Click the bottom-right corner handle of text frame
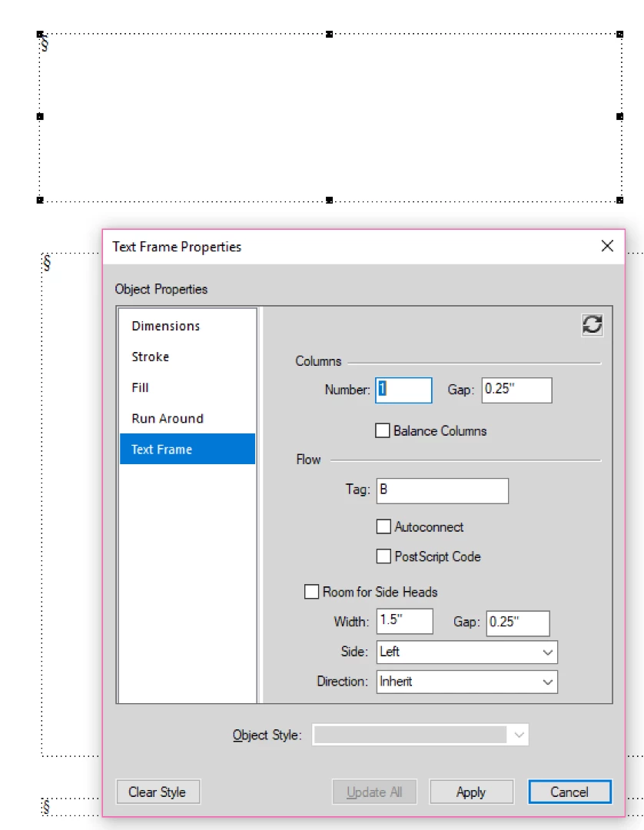 tap(619, 200)
